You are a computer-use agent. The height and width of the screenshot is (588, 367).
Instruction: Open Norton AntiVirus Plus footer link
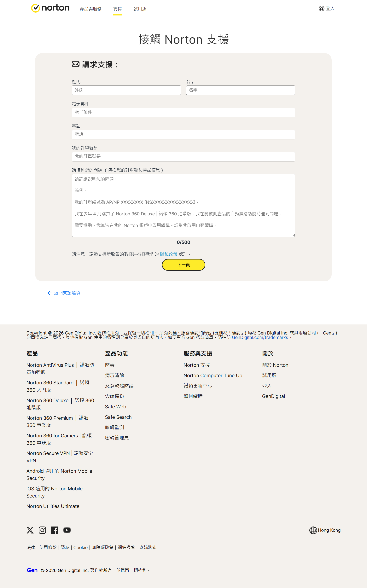click(x=60, y=368)
